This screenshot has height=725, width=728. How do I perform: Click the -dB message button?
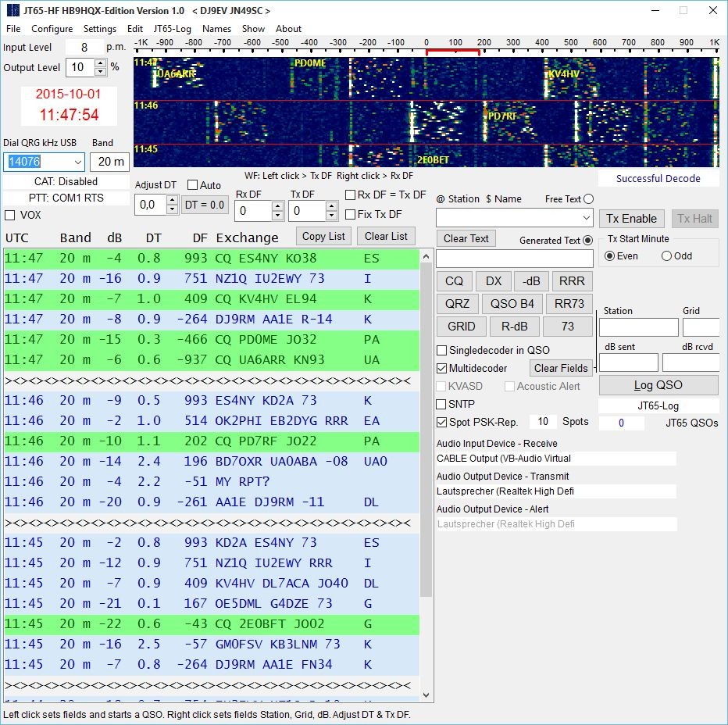(x=531, y=281)
